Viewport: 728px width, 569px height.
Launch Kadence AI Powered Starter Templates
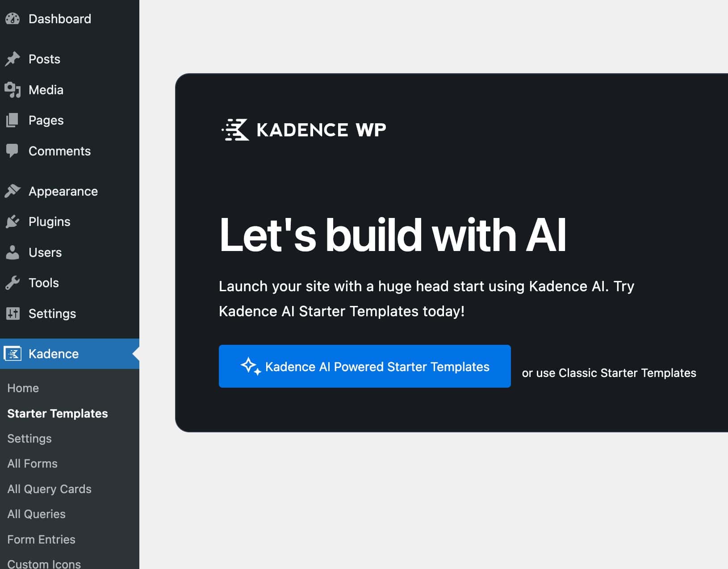(x=365, y=366)
